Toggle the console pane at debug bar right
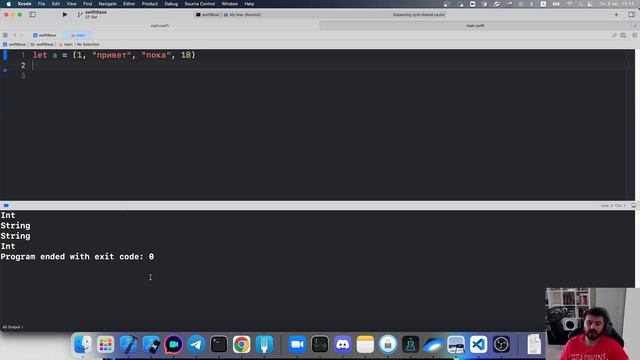640x360 pixels. [x=633, y=206]
